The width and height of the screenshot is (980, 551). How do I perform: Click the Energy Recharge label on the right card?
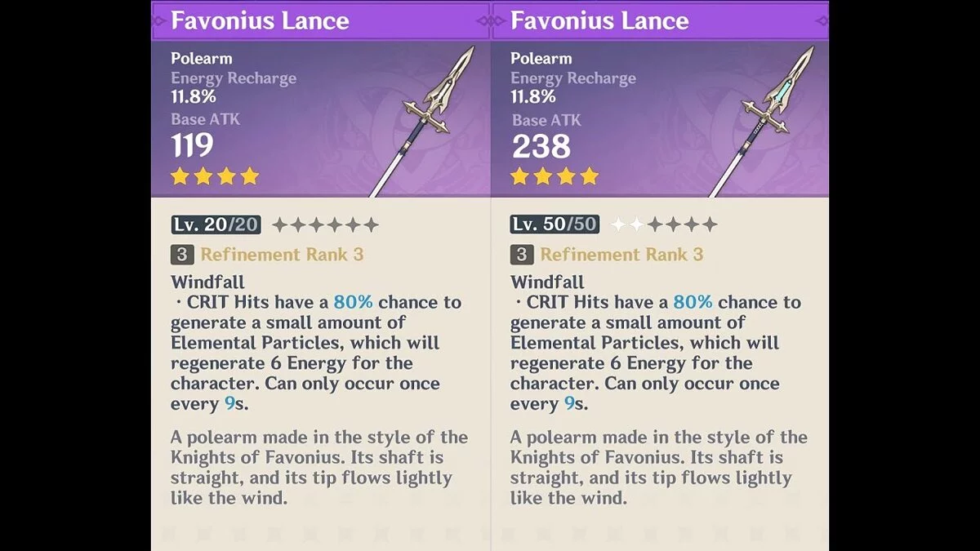click(x=572, y=78)
